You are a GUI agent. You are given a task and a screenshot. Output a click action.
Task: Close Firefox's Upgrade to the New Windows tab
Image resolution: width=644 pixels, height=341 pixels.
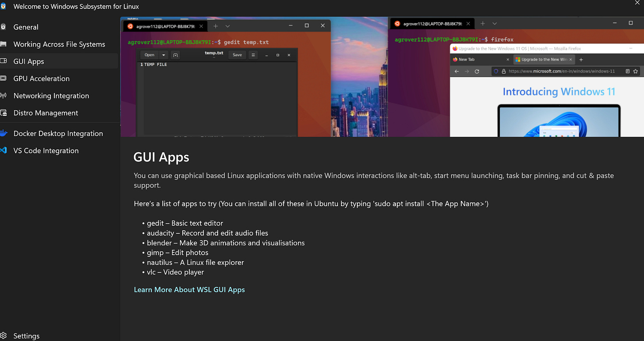pyautogui.click(x=571, y=59)
